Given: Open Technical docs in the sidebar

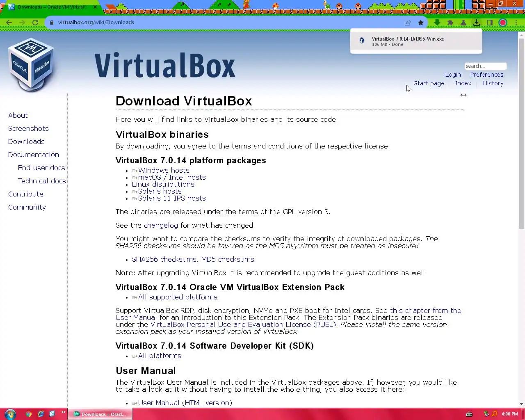Looking at the screenshot, I should click(x=42, y=181).
